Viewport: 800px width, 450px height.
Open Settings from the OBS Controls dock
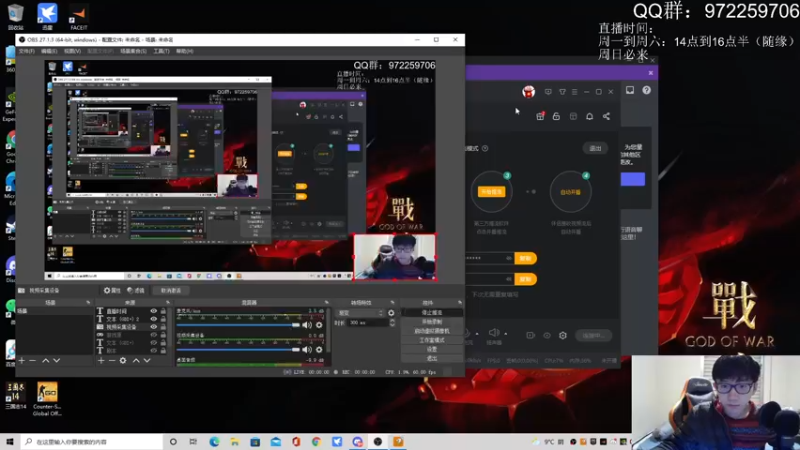(432, 349)
